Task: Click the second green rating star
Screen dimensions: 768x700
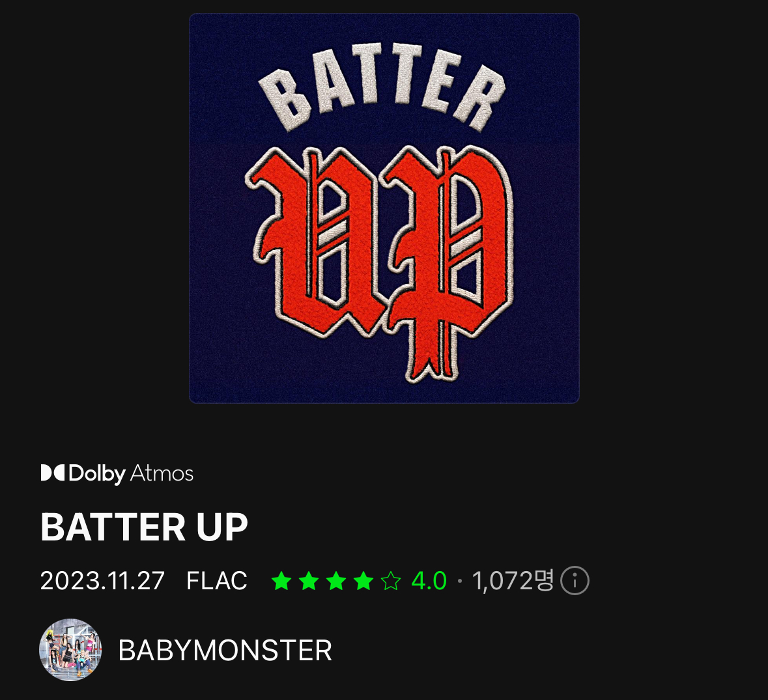Action: pos(309,581)
